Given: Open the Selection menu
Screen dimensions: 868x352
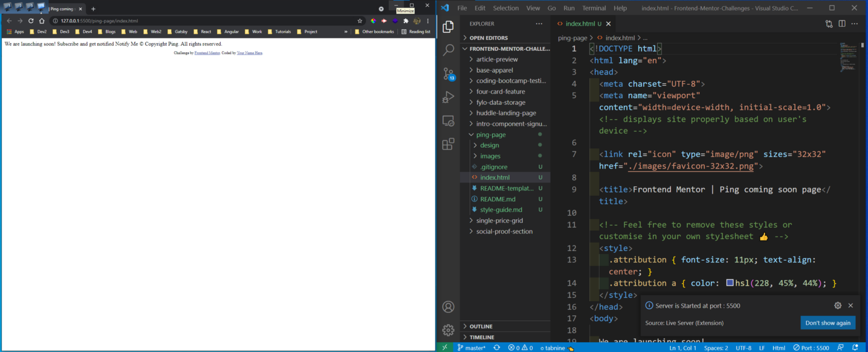Looking at the screenshot, I should 505,8.
